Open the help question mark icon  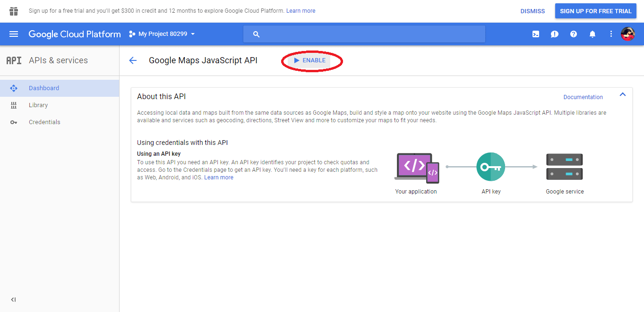[x=574, y=34]
